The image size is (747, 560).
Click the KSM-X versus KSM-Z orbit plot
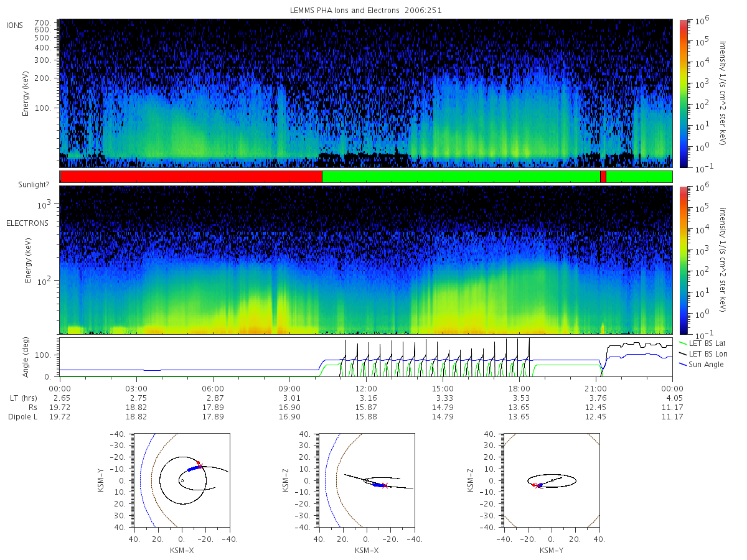pos(366,480)
